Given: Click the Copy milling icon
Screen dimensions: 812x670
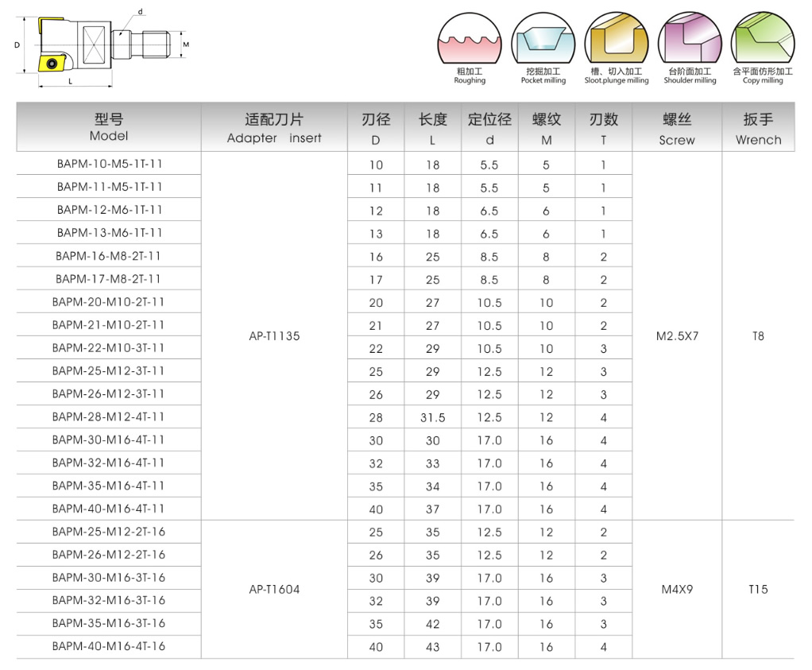Looking at the screenshot, I should click(763, 39).
